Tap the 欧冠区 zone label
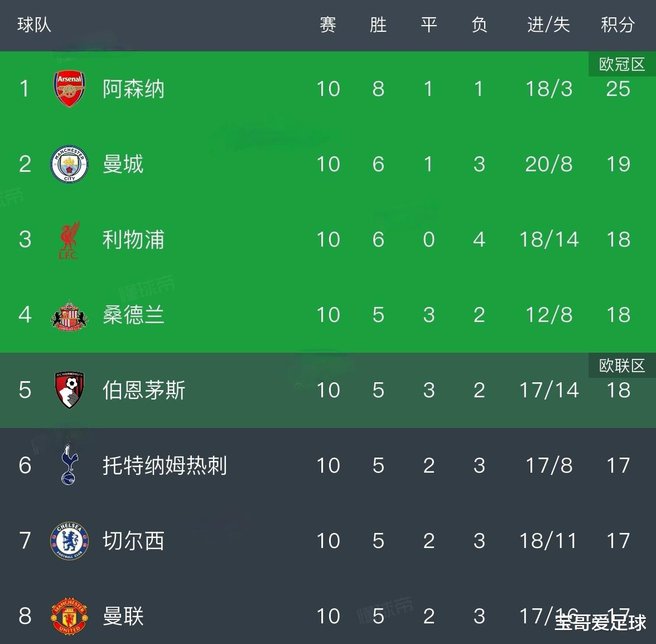This screenshot has height=644, width=656. point(621,65)
